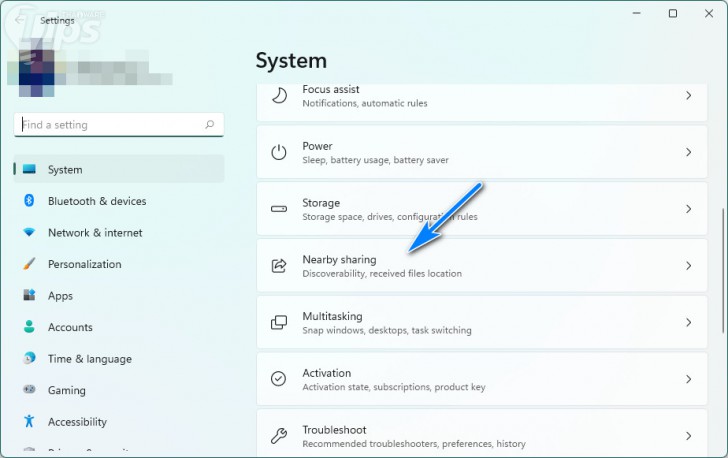This screenshot has width=728, height=458.
Task: Click the Accessibility figure icon
Action: tap(29, 421)
